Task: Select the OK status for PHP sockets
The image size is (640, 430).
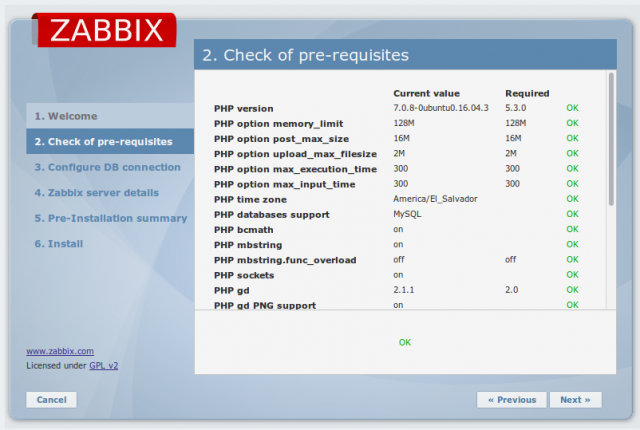Action: click(x=572, y=275)
